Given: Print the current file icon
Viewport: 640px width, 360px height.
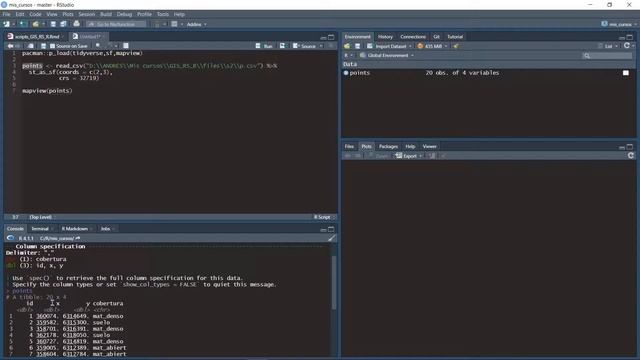Looking at the screenshot, I should [76, 24].
